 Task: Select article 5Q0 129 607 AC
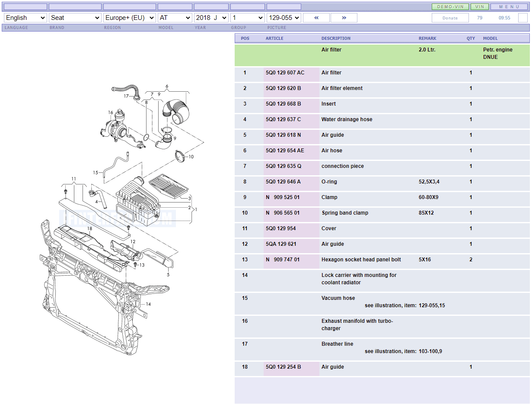tap(285, 73)
